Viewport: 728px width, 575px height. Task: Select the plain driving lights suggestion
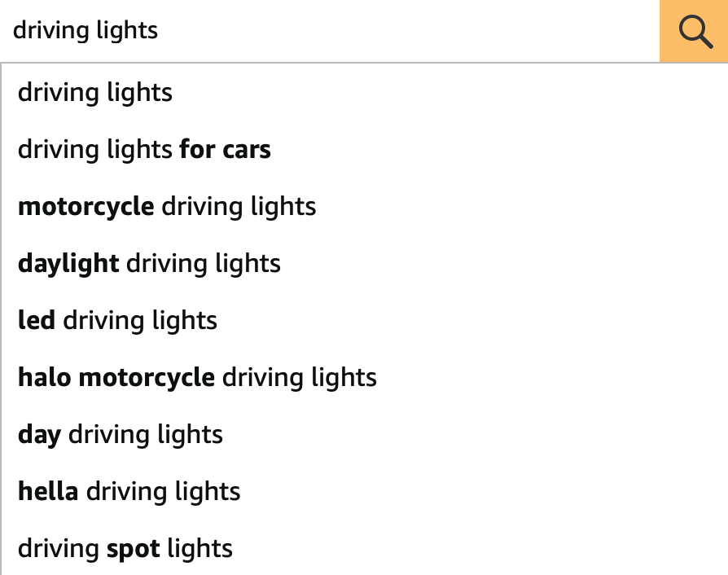[x=365, y=92]
